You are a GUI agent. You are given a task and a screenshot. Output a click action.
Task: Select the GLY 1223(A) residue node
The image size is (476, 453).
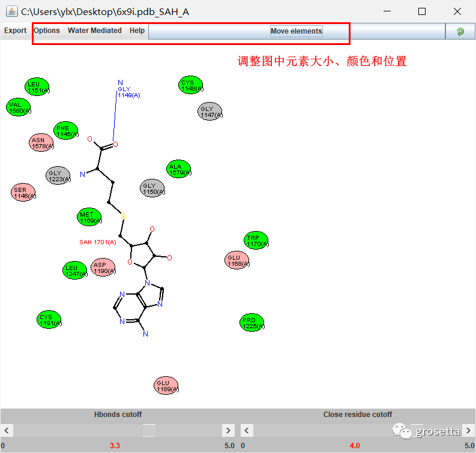(x=58, y=175)
